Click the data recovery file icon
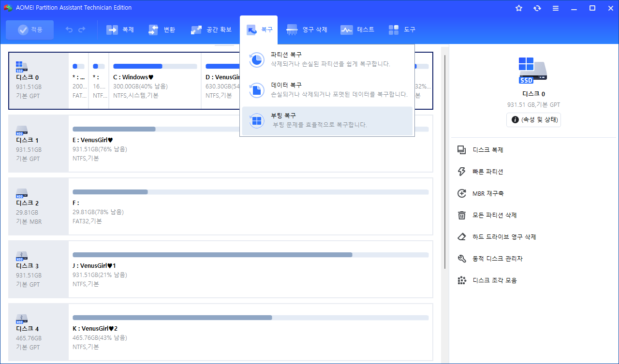The height and width of the screenshot is (364, 619). [256, 90]
